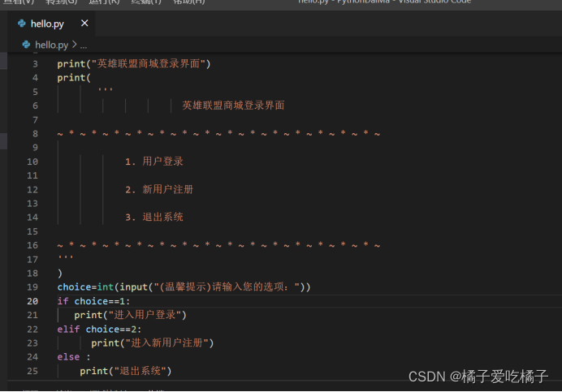Click the closing triple quotes on line 17
The height and width of the screenshot is (392, 562).
[x=66, y=257]
